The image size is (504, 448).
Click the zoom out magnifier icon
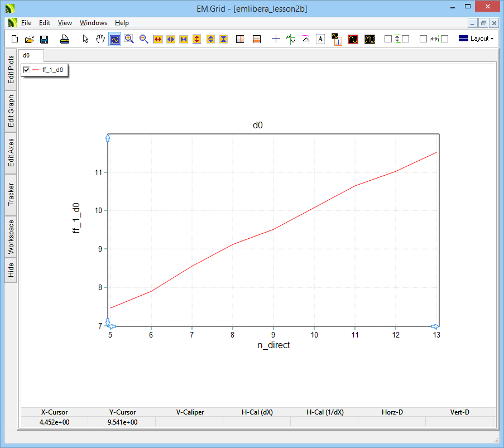click(144, 39)
